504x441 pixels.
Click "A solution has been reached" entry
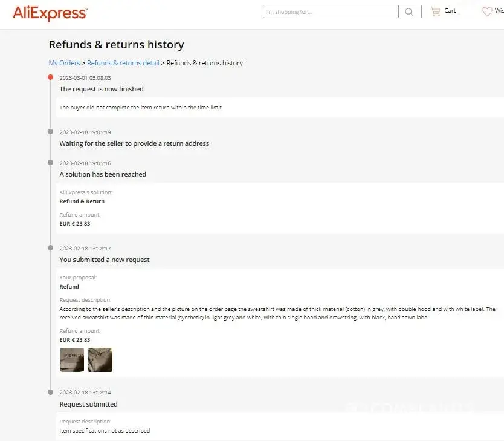pos(103,174)
